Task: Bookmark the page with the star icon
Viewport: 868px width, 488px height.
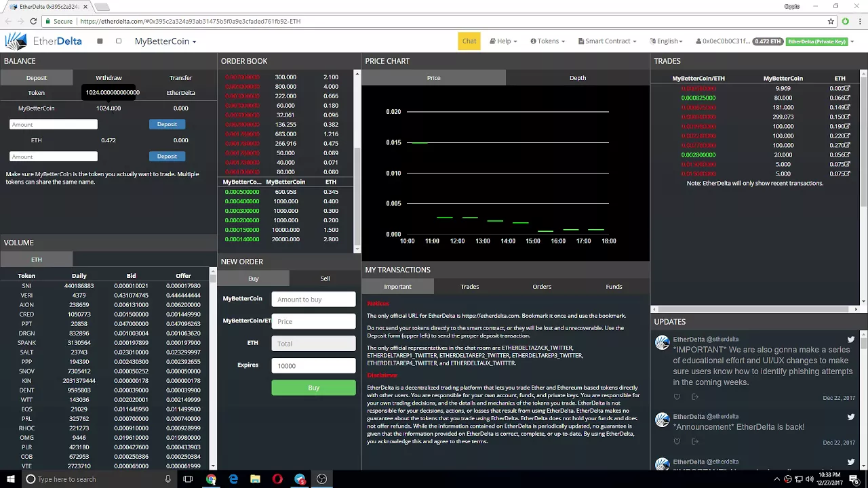Action: tap(831, 21)
